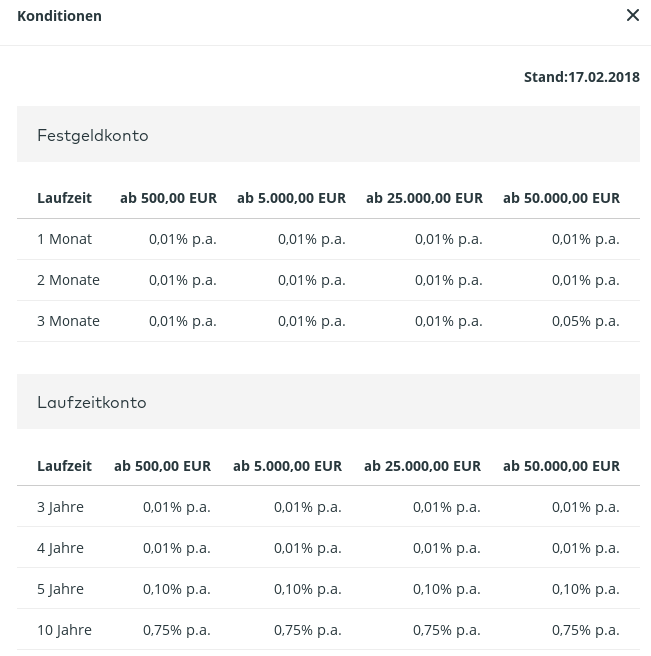Close the Konditionen dialog
This screenshot has width=651, height=656.
(x=632, y=16)
